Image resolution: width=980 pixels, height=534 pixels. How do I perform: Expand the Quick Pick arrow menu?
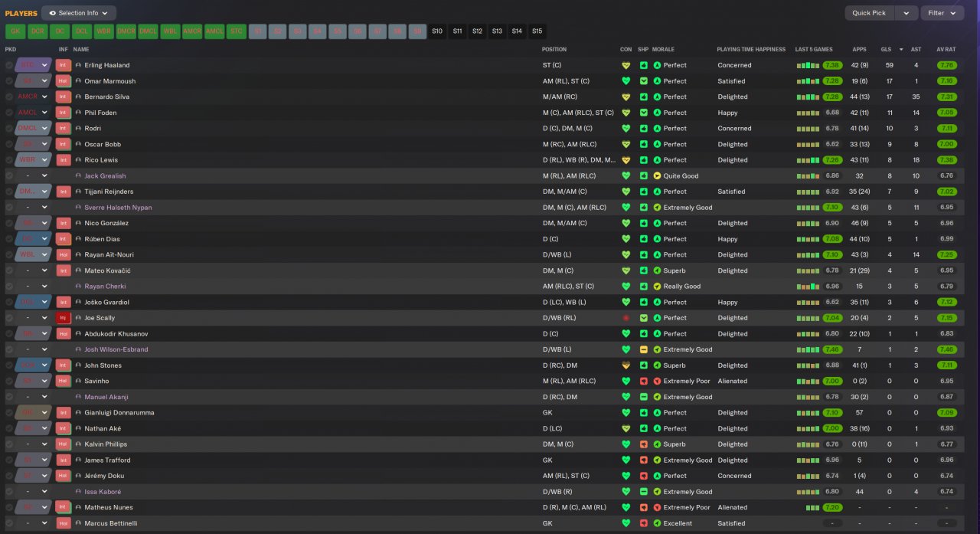[906, 13]
